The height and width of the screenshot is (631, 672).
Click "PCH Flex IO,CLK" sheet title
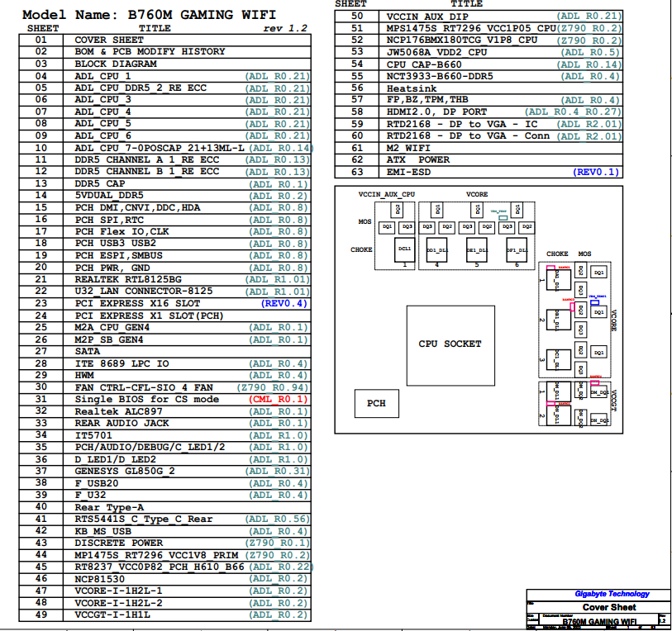coord(122,231)
